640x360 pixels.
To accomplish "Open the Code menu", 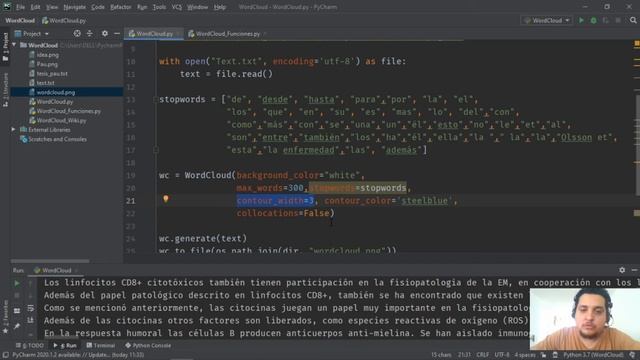I will click(x=98, y=7).
